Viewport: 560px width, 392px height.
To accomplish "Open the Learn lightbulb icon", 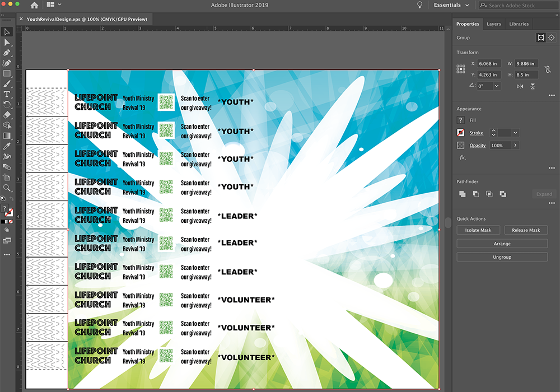I will click(419, 5).
